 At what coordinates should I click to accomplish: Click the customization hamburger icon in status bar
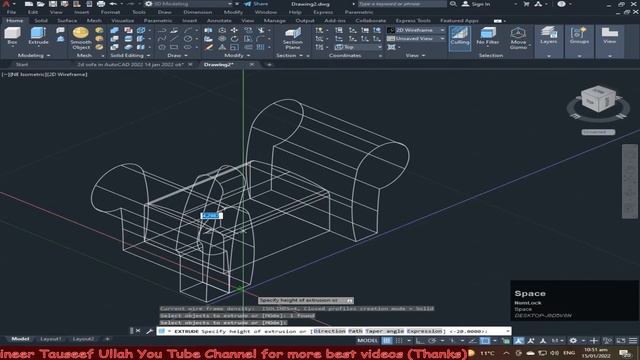point(633,340)
